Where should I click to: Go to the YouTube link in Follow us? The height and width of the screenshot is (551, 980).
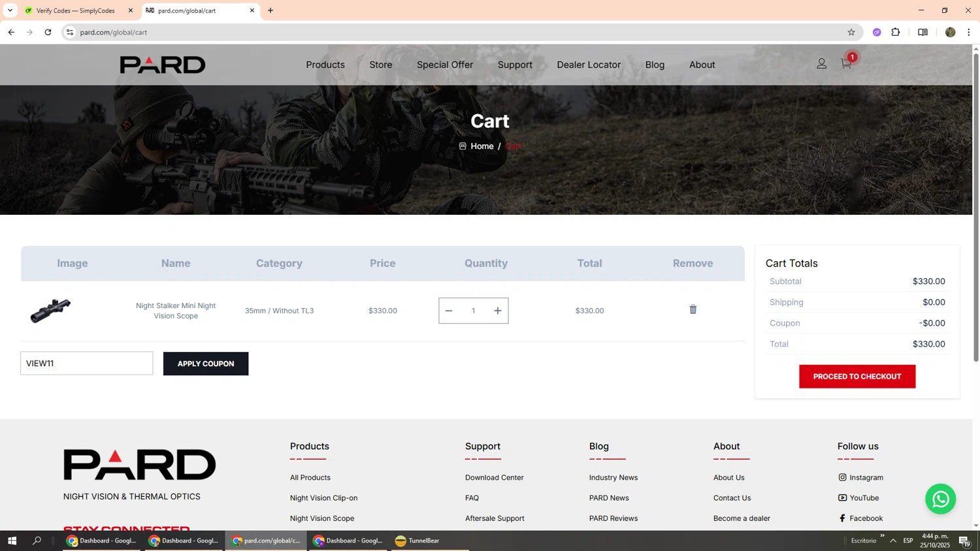(858, 497)
